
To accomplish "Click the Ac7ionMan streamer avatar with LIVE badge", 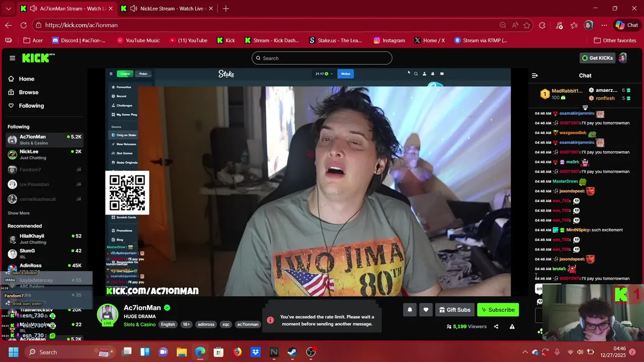I will (107, 315).
